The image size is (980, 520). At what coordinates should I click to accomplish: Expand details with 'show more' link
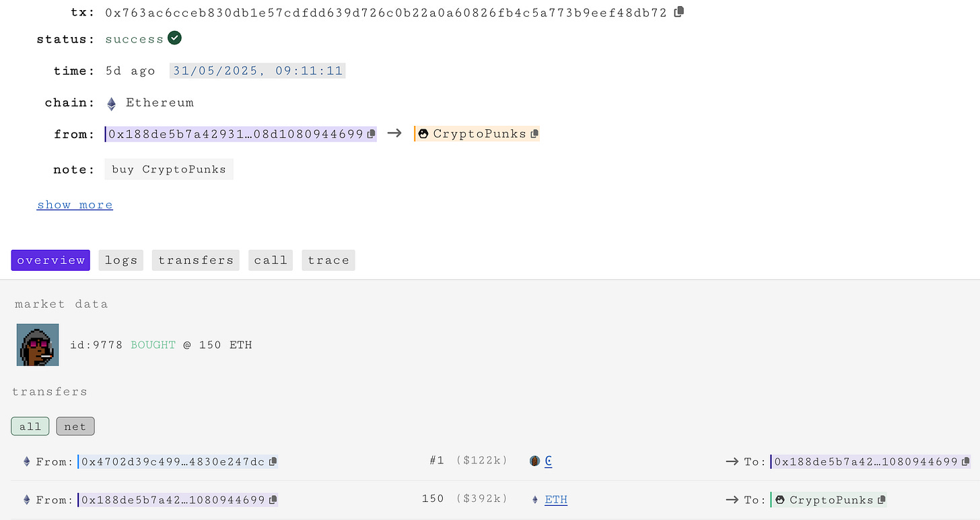coord(75,205)
